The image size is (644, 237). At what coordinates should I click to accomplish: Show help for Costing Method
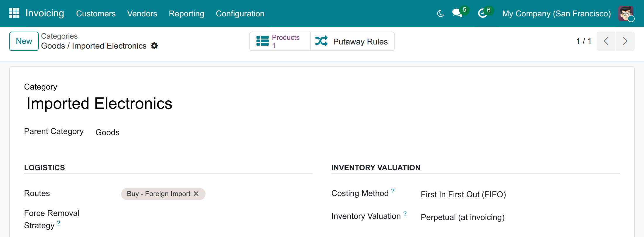point(393,191)
